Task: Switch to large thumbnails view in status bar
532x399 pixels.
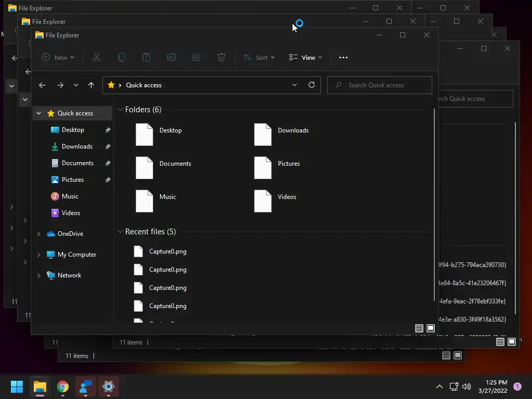Action: [431, 328]
